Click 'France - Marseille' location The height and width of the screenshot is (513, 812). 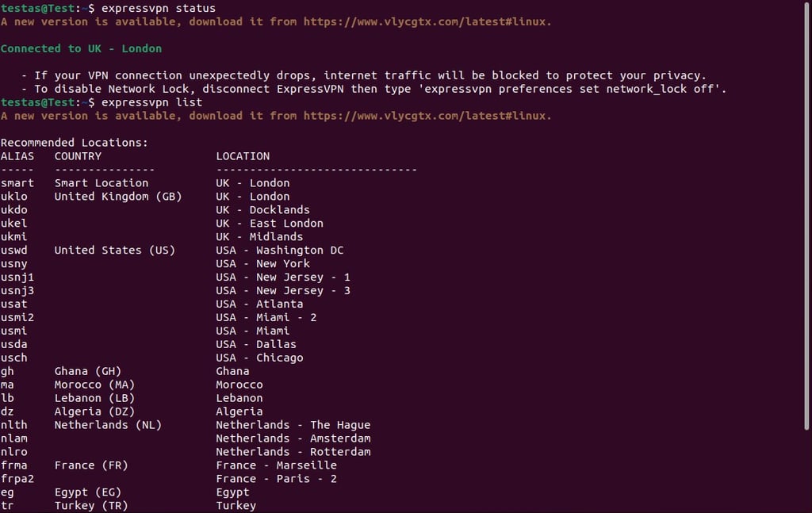coord(277,466)
